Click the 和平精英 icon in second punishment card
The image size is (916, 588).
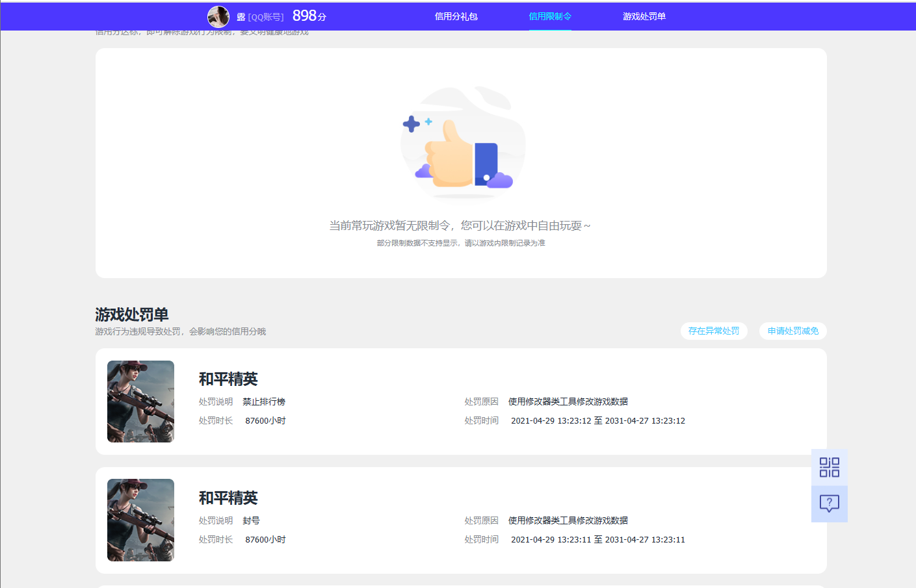point(140,520)
